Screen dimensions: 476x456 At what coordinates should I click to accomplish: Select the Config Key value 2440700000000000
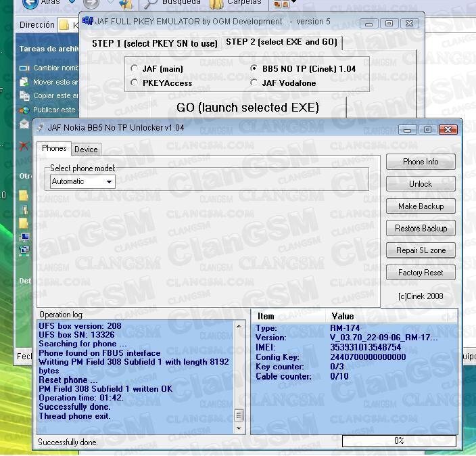[x=368, y=357]
